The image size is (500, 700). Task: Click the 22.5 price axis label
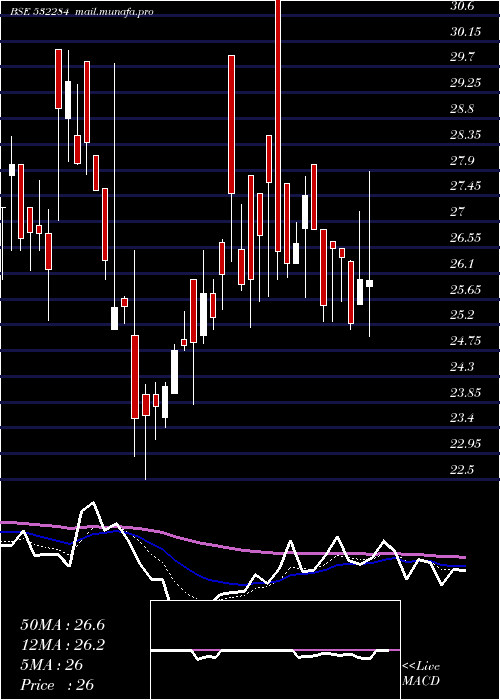(x=461, y=470)
